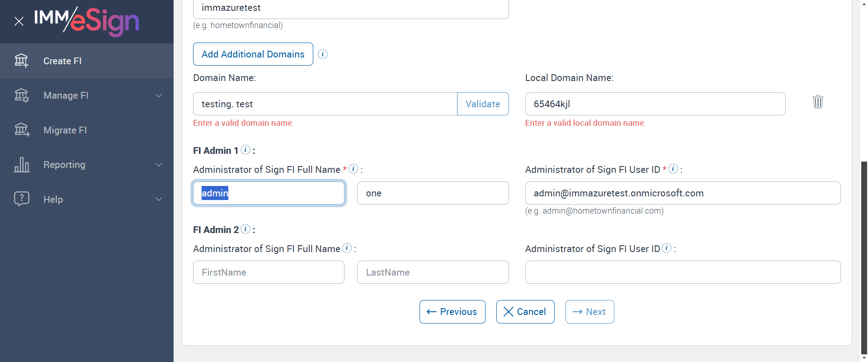Click the vertical page scrollbar

click(x=864, y=253)
